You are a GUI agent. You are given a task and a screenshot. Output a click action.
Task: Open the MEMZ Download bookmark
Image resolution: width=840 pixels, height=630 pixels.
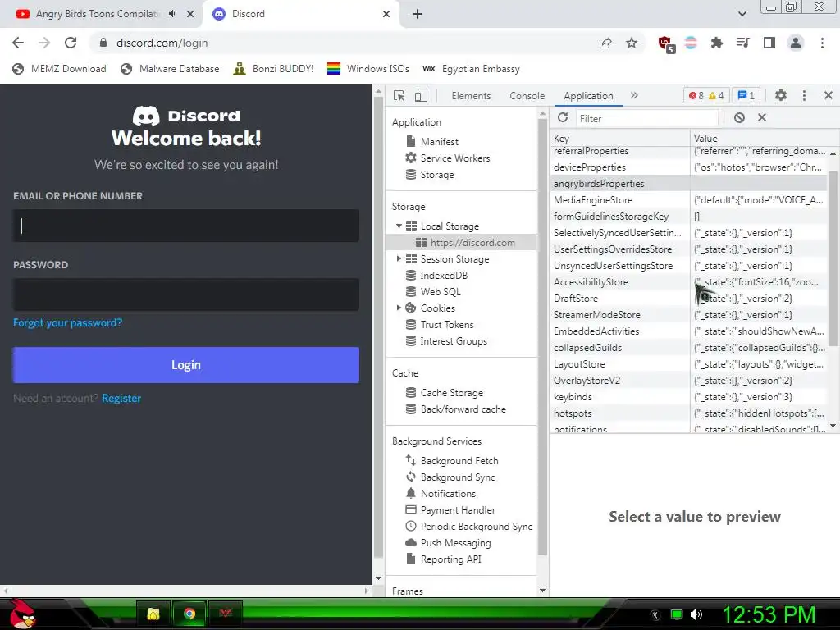59,69
